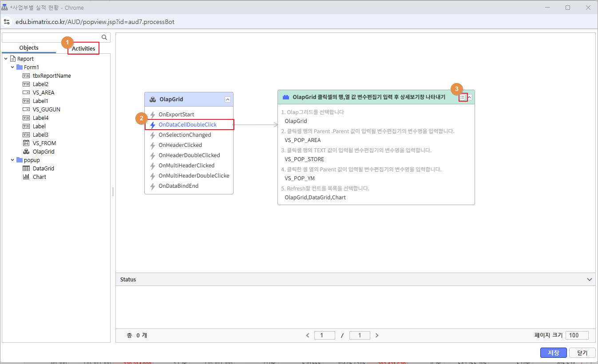Click the OlapGrid cube icon in tree
Image resolution: width=598 pixels, height=364 pixels.
[26, 152]
